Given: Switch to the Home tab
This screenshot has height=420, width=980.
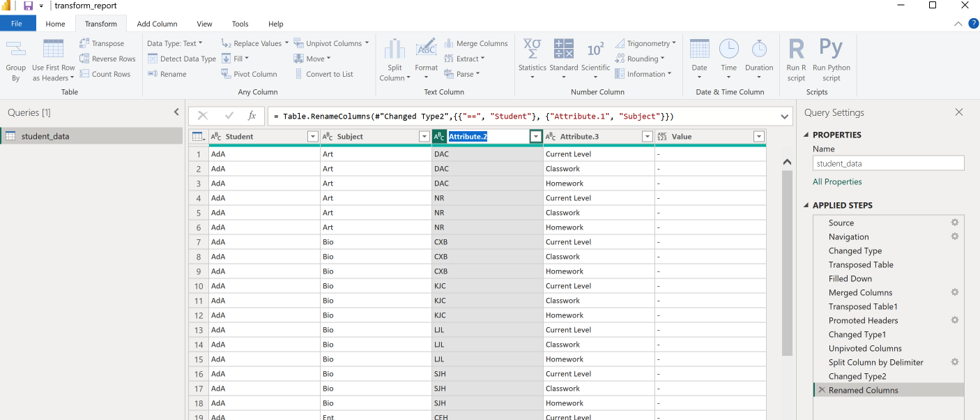Looking at the screenshot, I should pyautogui.click(x=55, y=24).
